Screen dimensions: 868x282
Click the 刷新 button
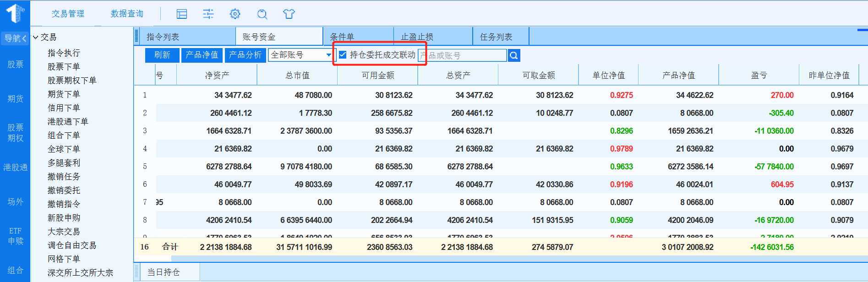click(162, 55)
